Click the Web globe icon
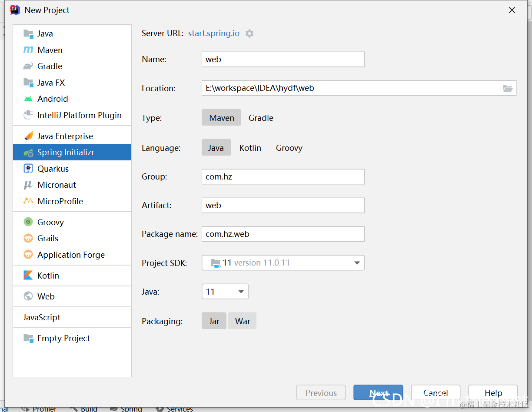 click(28, 296)
